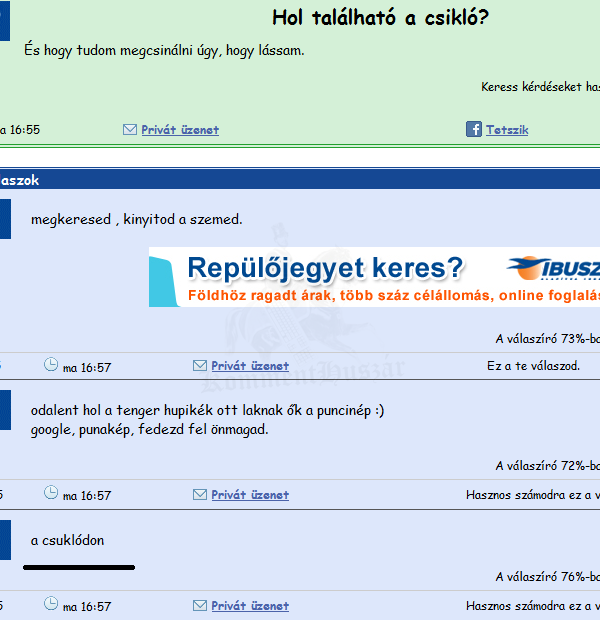Open Privát üzenet for the 73% answerer

coord(250,366)
